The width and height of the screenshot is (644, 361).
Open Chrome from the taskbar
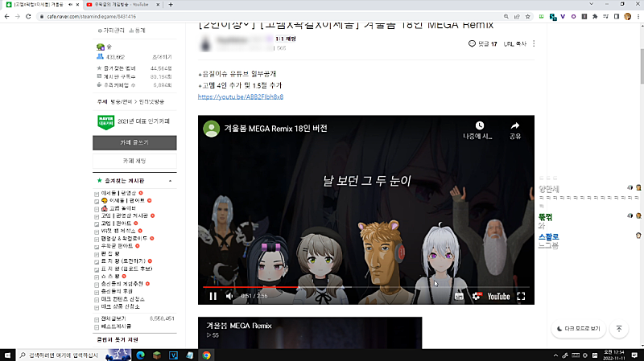point(207,355)
